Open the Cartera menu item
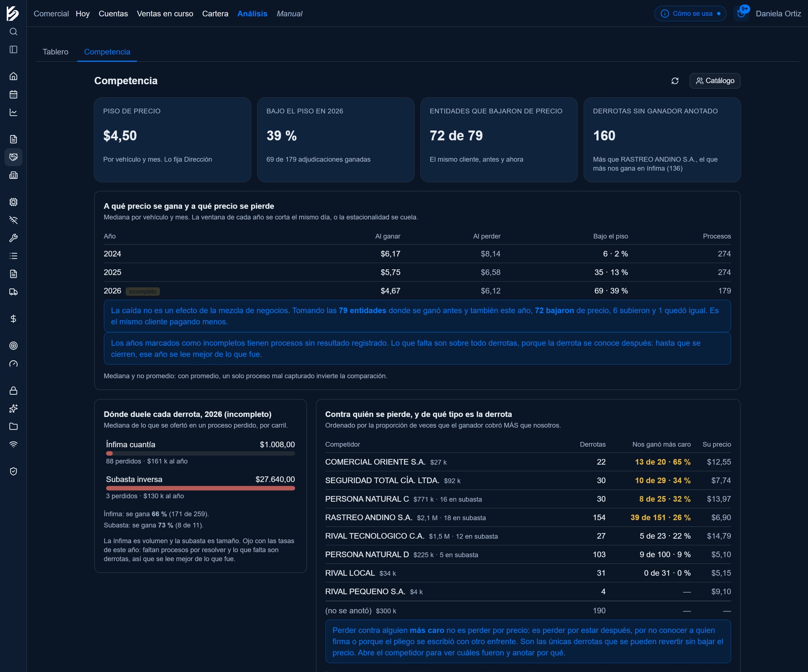This screenshot has height=672, width=808. (x=215, y=13)
